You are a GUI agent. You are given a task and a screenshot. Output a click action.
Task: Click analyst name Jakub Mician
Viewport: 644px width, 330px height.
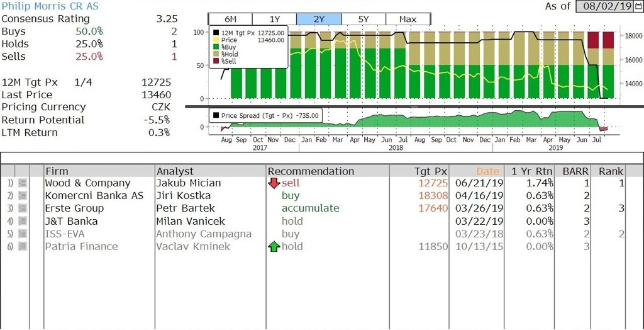189,183
